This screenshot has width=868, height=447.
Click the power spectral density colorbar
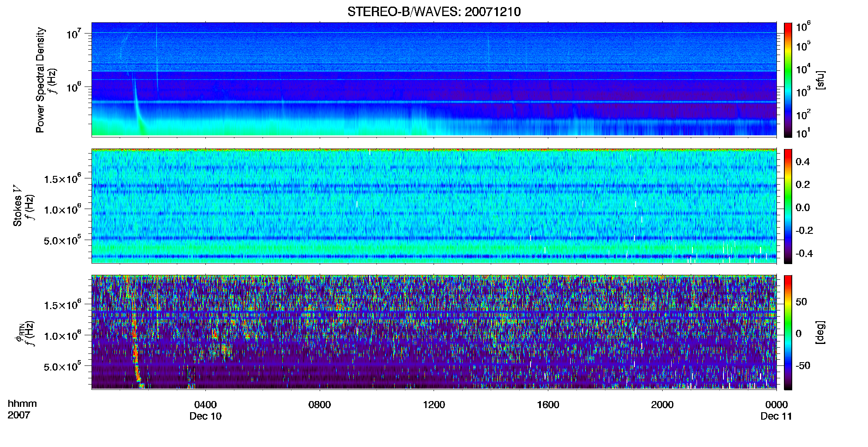(x=788, y=80)
